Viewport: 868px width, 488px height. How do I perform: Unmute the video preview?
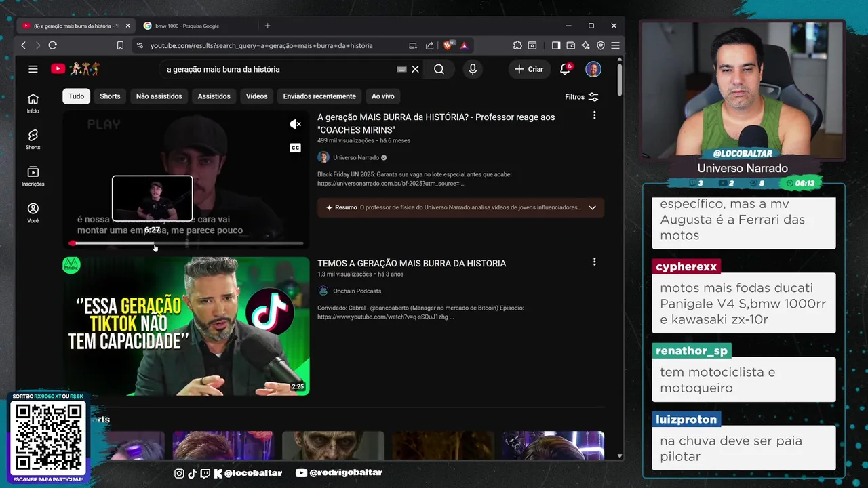click(x=295, y=124)
